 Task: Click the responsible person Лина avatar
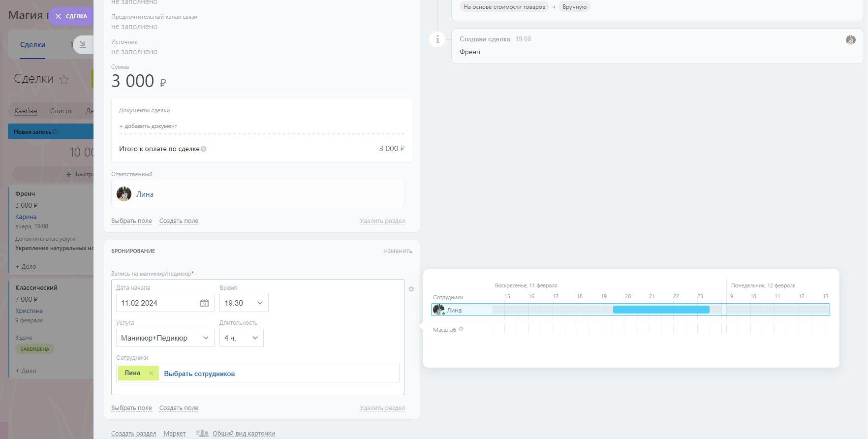(x=124, y=194)
